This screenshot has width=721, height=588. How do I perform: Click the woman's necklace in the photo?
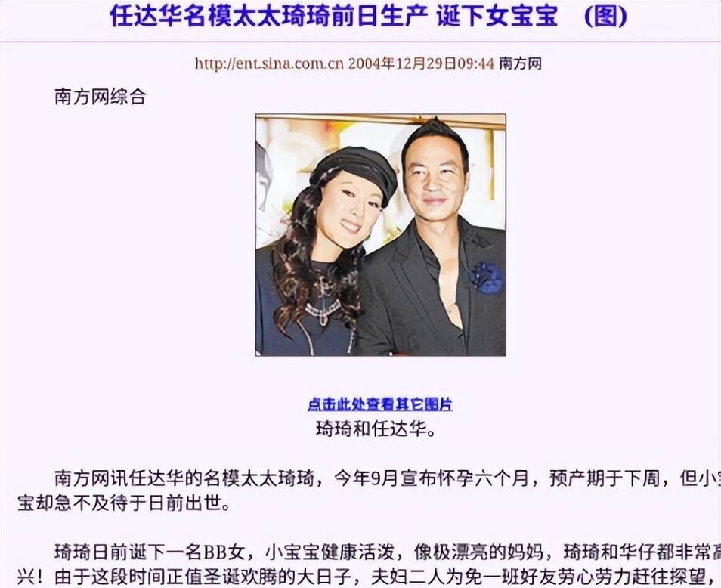tap(323, 311)
